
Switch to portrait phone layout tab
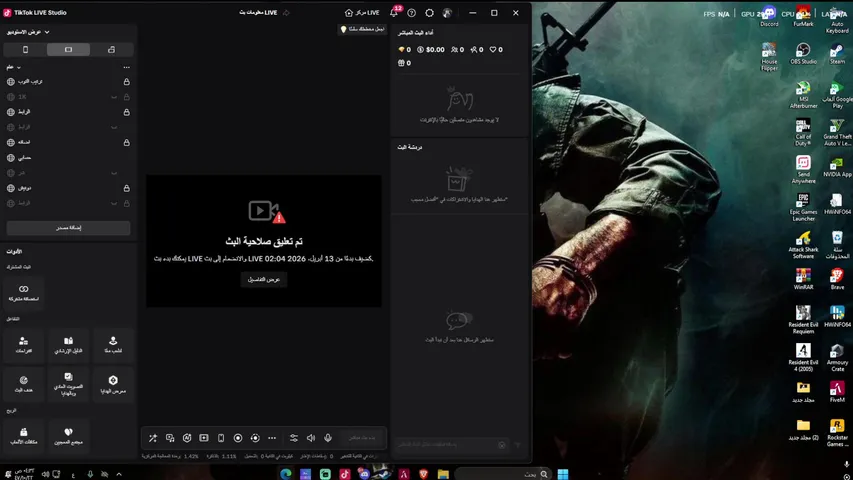pyautogui.click(x=25, y=50)
